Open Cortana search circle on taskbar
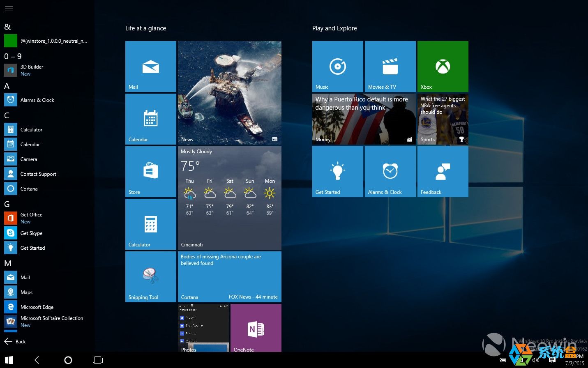Image resolution: width=588 pixels, height=368 pixels. (x=68, y=360)
